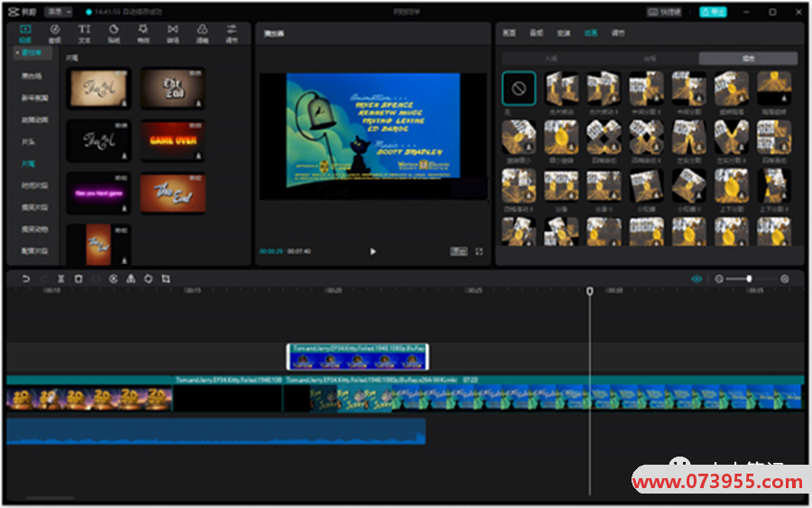Click the mirror flip icon in timeline toolbar
812x508 pixels.
(x=131, y=279)
